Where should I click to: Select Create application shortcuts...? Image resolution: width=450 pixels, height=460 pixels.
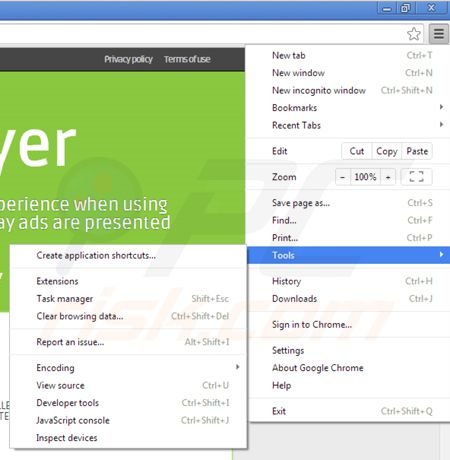click(128, 255)
